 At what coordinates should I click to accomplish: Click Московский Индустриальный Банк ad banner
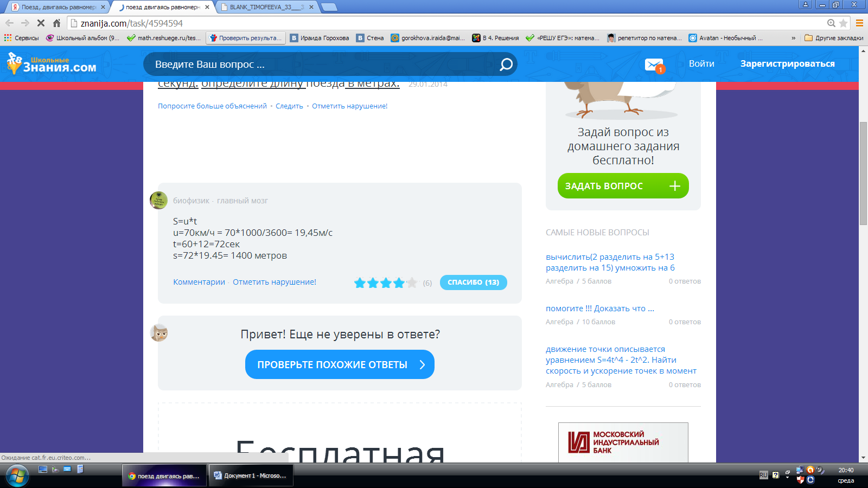[623, 442]
